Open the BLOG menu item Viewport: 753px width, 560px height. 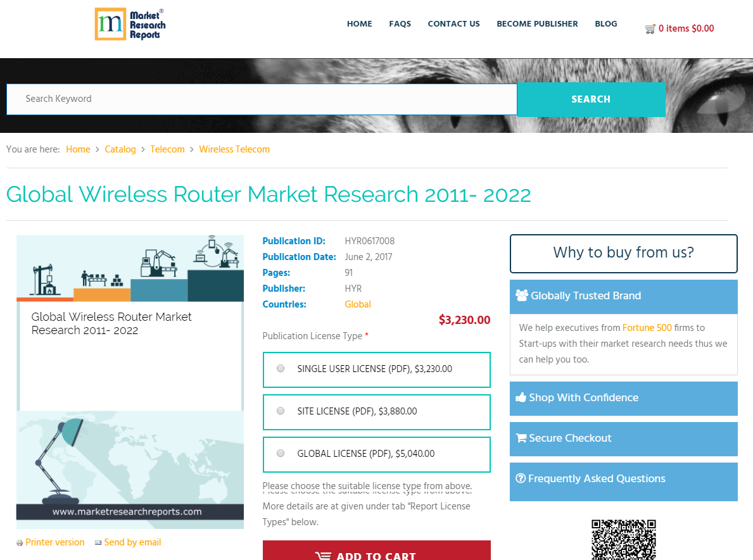[x=606, y=23]
